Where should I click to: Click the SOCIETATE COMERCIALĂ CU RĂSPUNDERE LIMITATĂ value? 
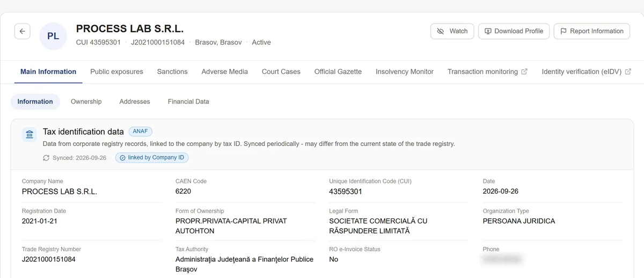(378, 226)
